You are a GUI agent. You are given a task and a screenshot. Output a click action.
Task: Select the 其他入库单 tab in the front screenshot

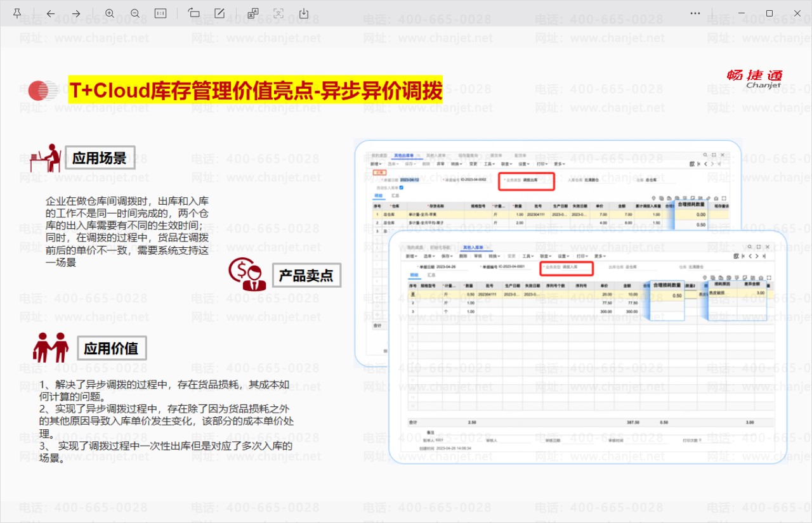tap(473, 247)
